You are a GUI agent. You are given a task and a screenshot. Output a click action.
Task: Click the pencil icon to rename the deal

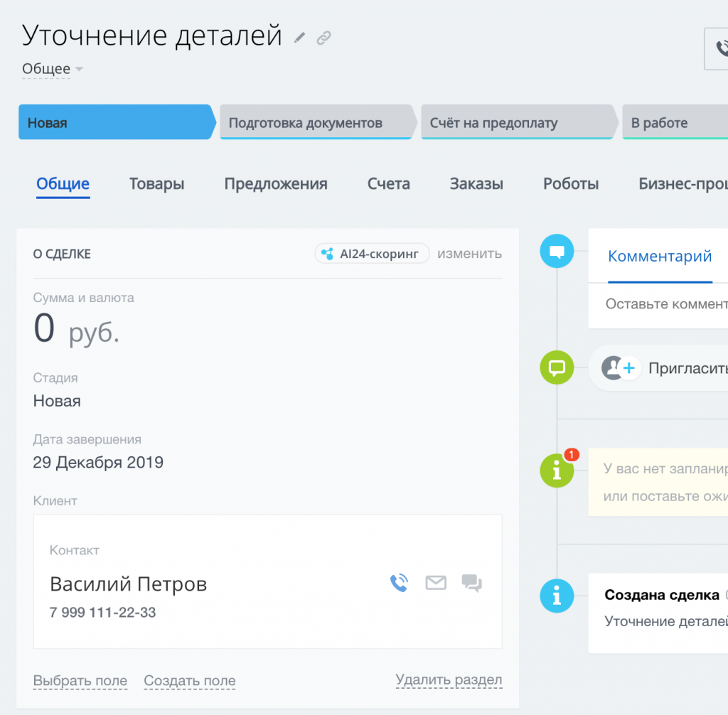click(298, 37)
